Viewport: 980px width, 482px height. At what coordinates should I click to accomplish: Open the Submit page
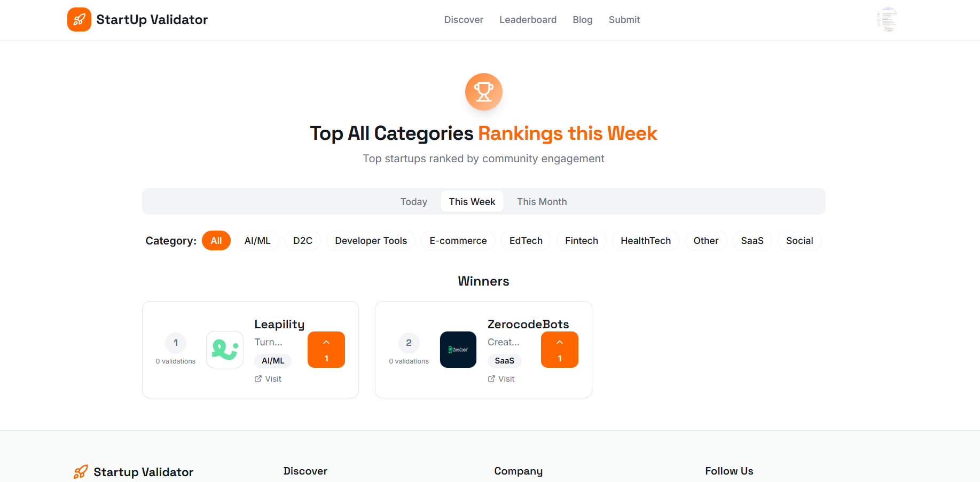(x=624, y=20)
